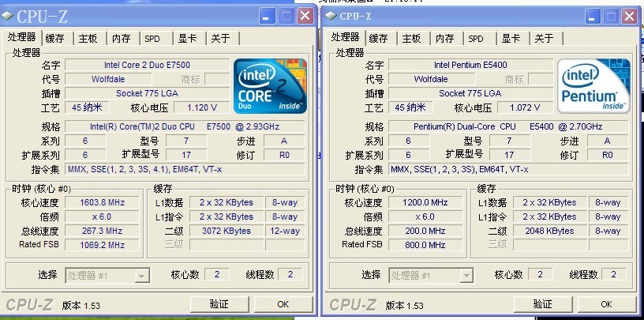This screenshot has width=644, height=320.
Task: Click core voltage value 1.072 V
Action: coord(526,107)
